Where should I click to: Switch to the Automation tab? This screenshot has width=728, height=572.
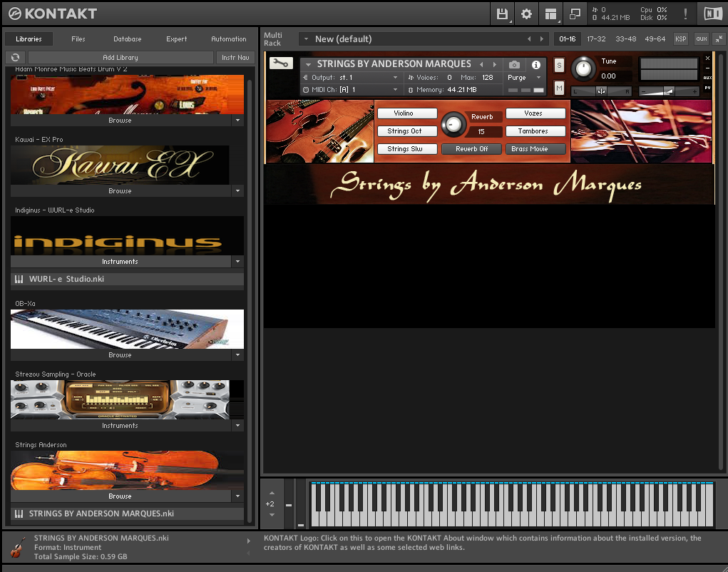tap(228, 39)
